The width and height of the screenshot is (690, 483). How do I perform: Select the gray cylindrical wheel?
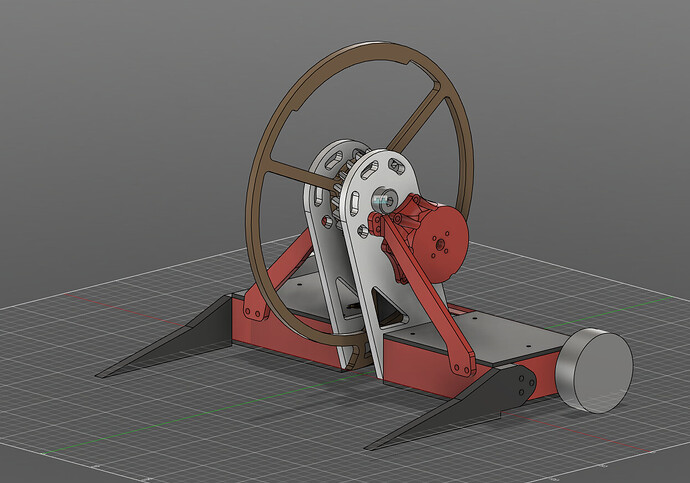pyautogui.click(x=594, y=371)
